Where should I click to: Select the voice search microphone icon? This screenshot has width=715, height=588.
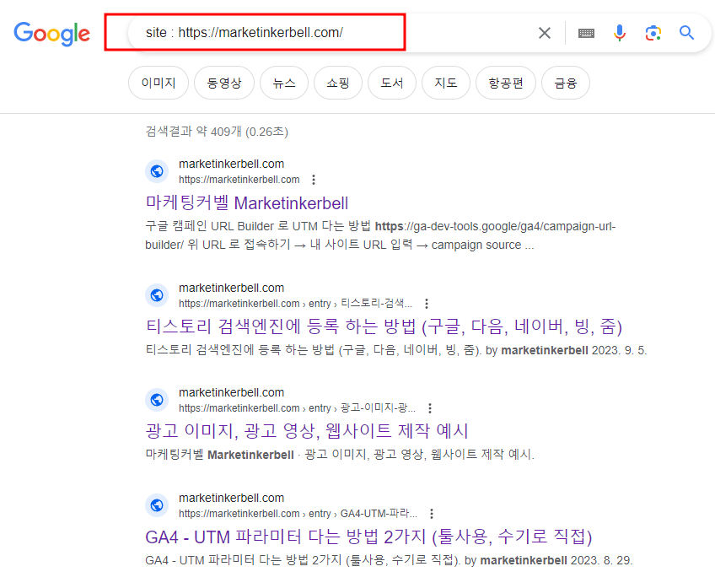620,32
